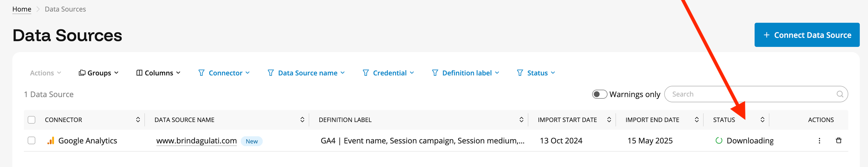Sort by Data Source Name arrows
The image size is (868, 167).
coord(302,120)
